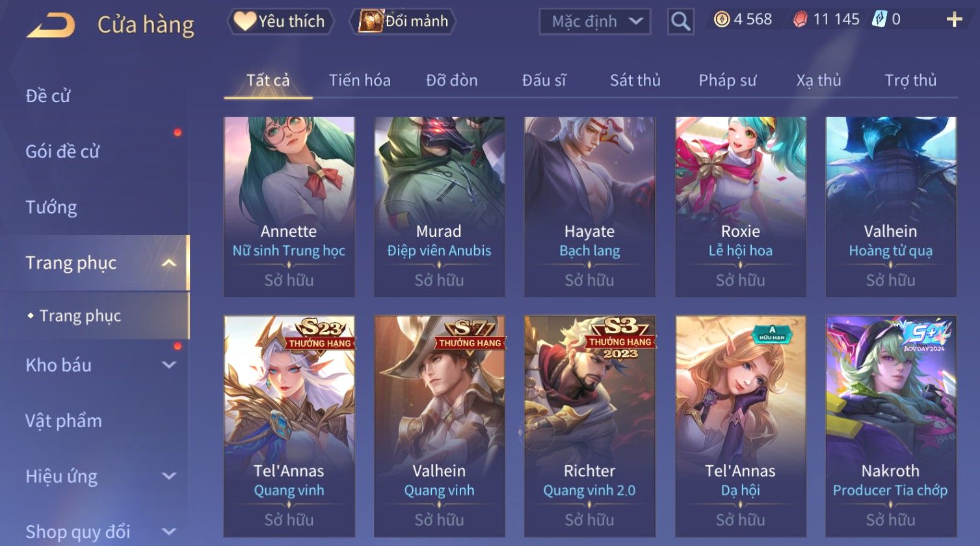The image size is (980, 546).
Task: Open Yêu thích heart favorites
Action: click(280, 21)
